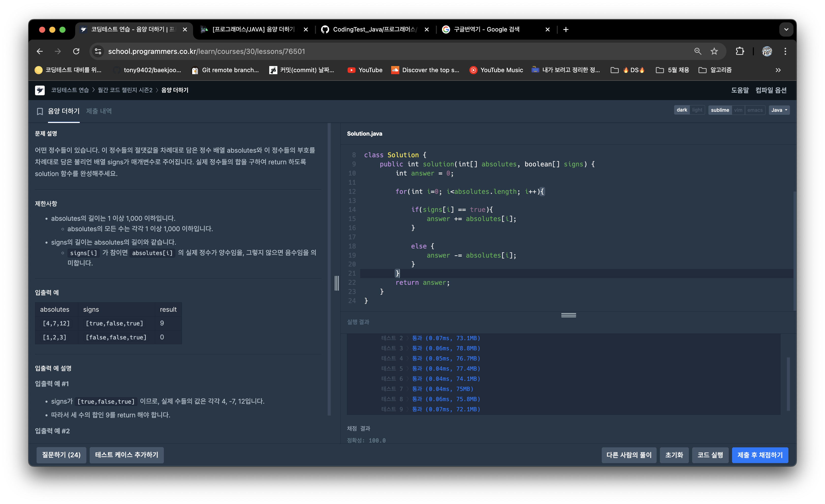Open the 알고리즘 bookmark folder
This screenshot has width=825, height=504.
click(715, 70)
